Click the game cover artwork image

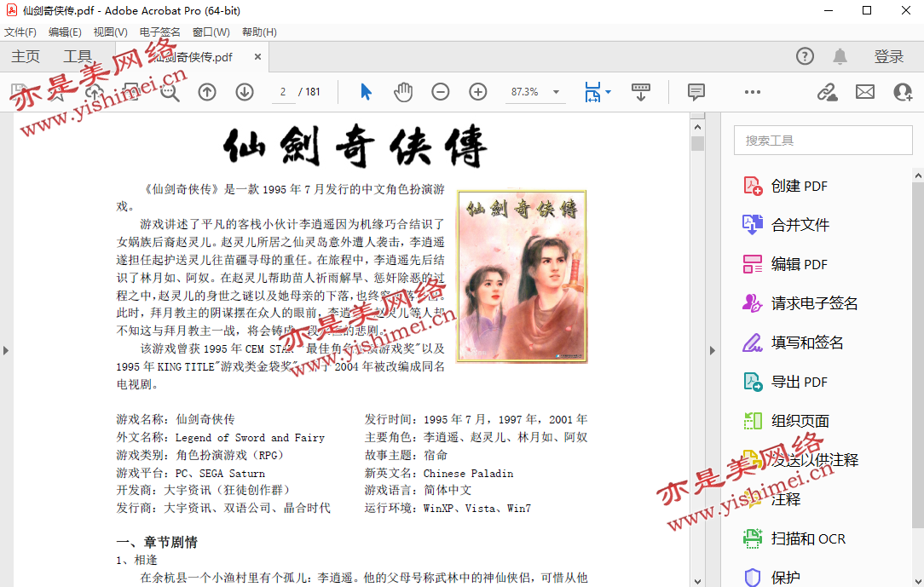tap(523, 276)
